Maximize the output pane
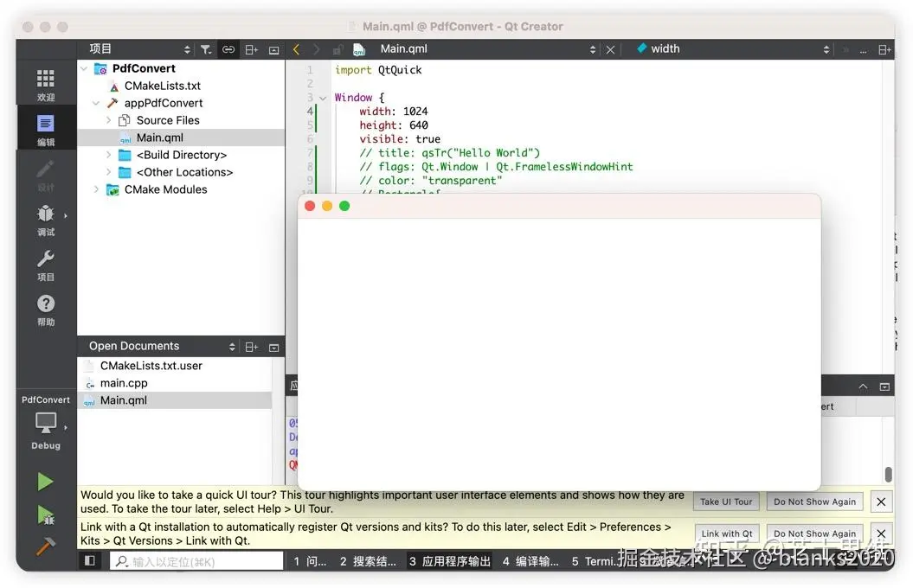The height and width of the screenshot is (588, 913). click(x=884, y=387)
